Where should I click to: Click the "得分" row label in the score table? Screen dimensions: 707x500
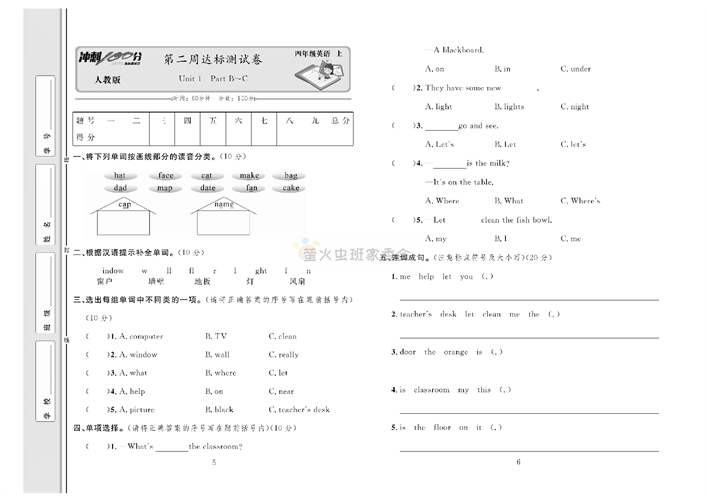point(85,137)
